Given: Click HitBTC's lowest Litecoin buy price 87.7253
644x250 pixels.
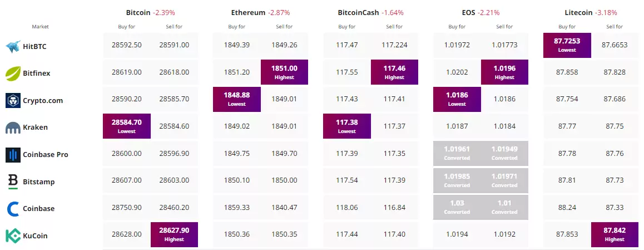Looking at the screenshot, I should pos(567,46).
